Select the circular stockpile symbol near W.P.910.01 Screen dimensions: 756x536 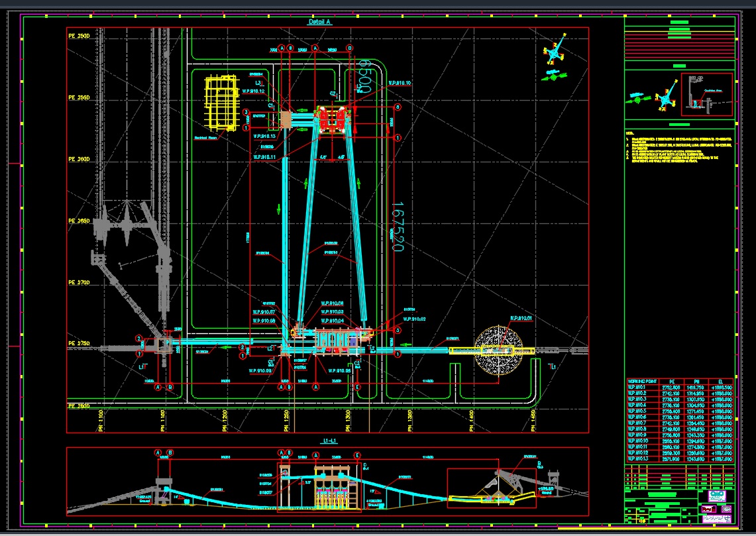(498, 350)
